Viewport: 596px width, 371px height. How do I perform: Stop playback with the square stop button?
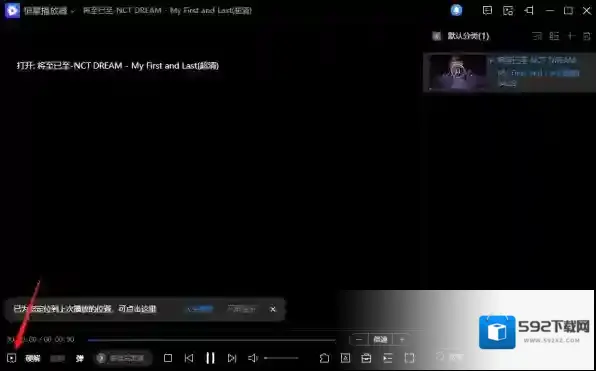click(168, 358)
